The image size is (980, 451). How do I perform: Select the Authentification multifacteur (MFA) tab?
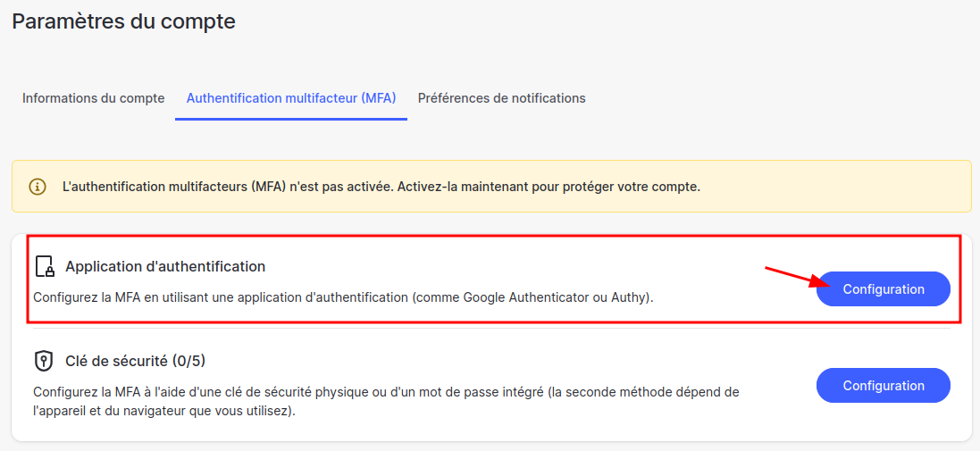click(x=291, y=98)
